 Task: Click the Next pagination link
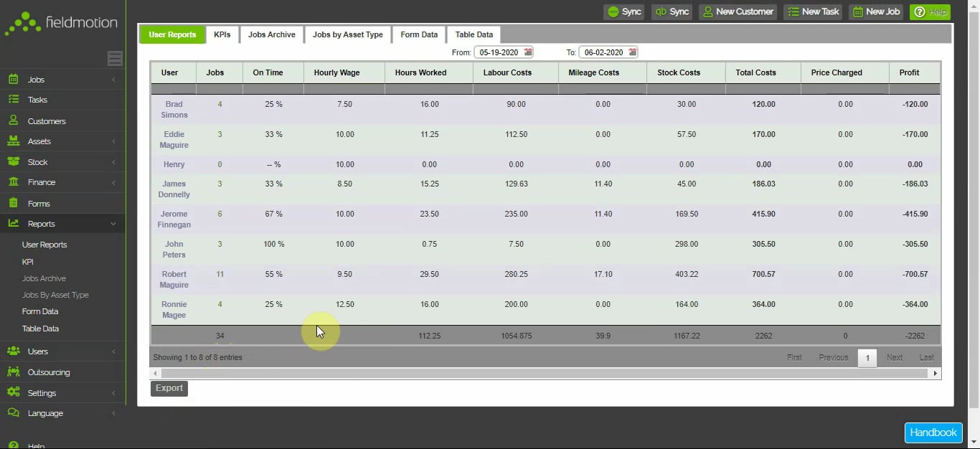click(895, 357)
